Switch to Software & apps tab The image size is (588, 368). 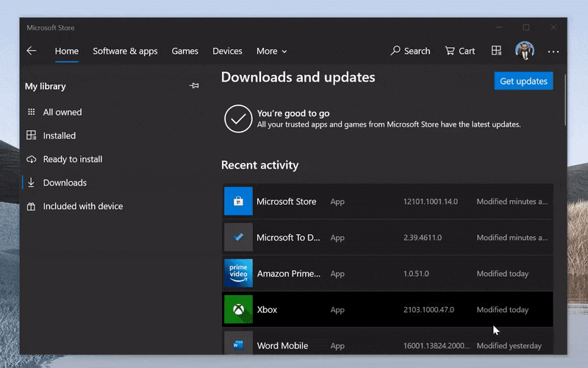(x=125, y=51)
